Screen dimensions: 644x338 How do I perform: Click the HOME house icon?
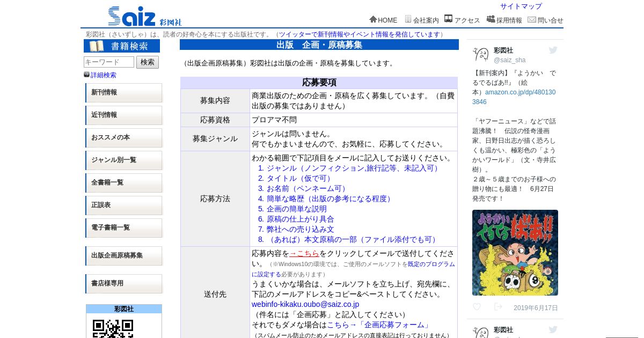click(373, 19)
